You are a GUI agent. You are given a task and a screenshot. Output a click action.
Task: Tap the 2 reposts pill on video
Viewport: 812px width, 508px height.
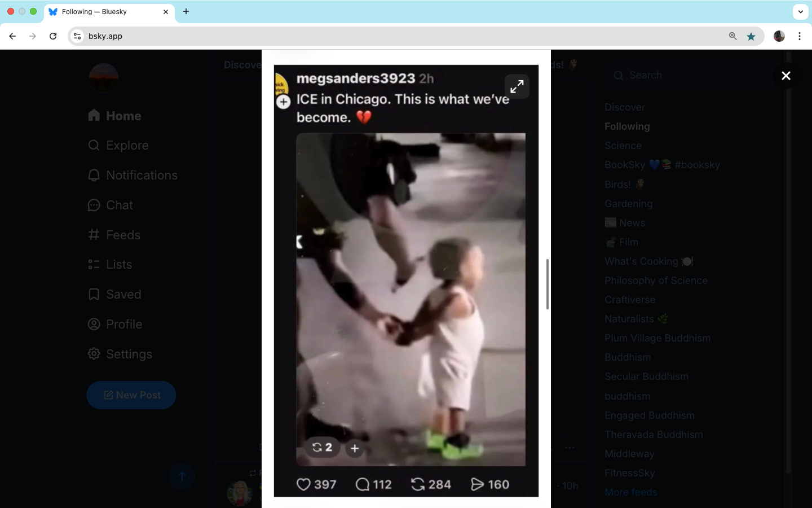point(322,448)
